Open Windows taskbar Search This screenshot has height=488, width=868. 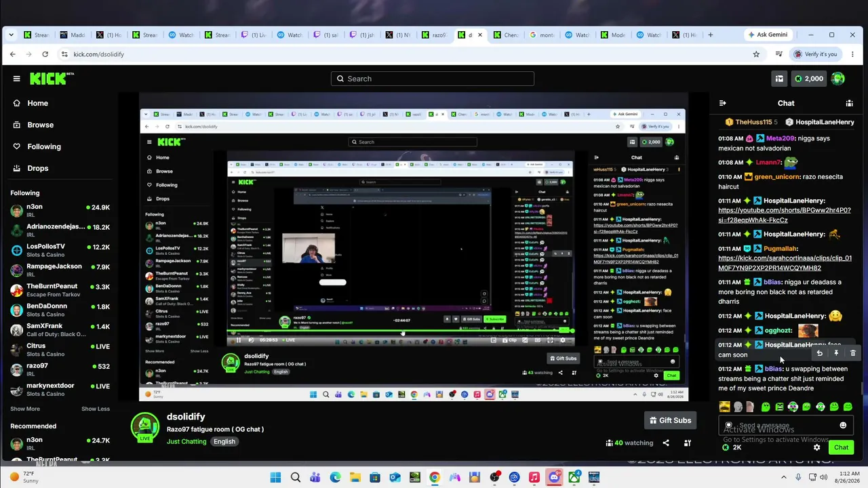[296, 477]
